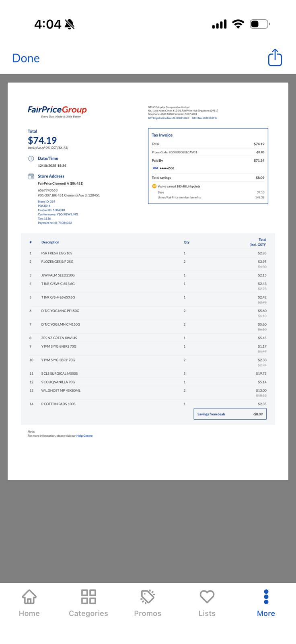This screenshot has width=296, height=644.
Task: Tap the battery status icon
Action: coord(259,24)
